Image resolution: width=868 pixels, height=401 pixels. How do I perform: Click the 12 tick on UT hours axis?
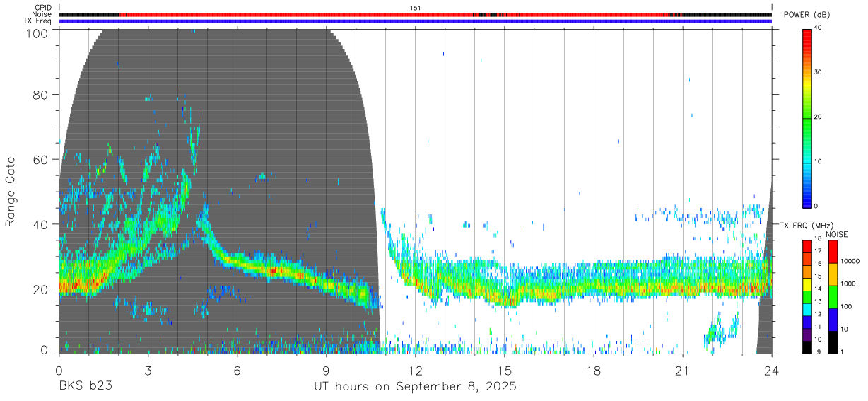416,371
